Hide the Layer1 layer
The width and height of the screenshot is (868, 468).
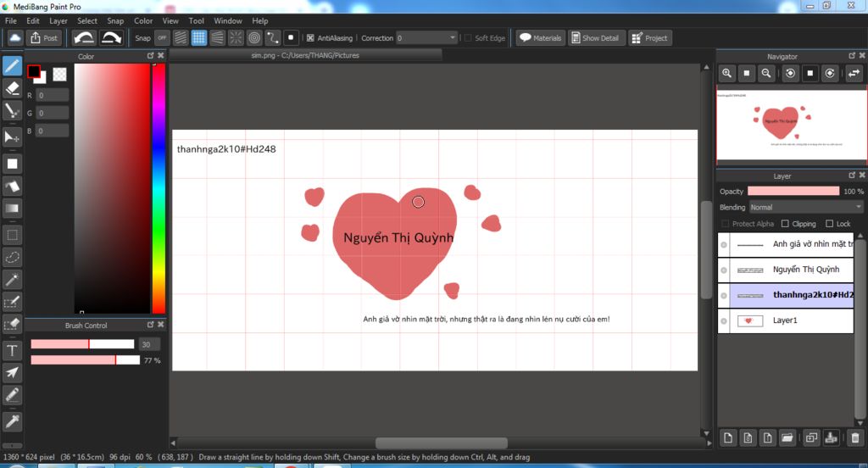pos(724,321)
